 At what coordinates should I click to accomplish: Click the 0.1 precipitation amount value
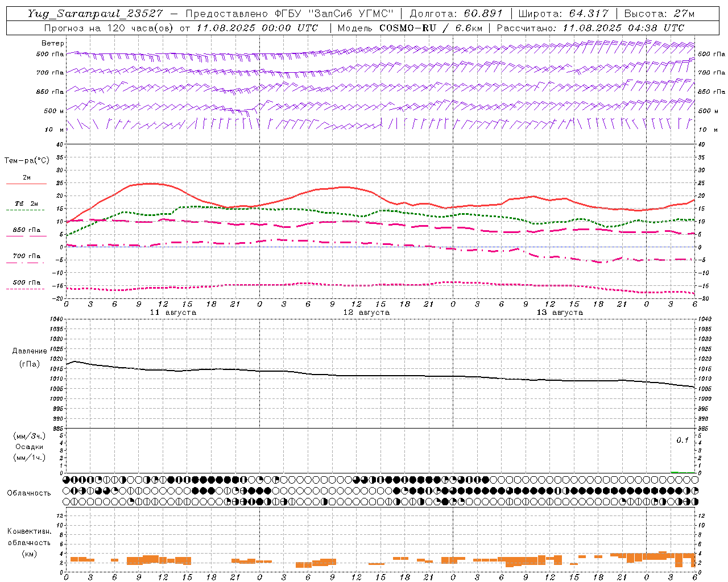(682, 440)
